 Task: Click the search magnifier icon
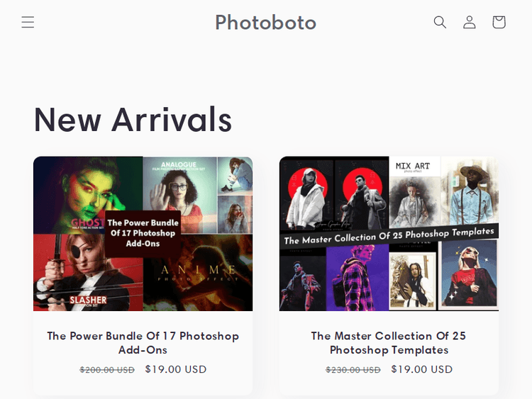pyautogui.click(x=440, y=22)
